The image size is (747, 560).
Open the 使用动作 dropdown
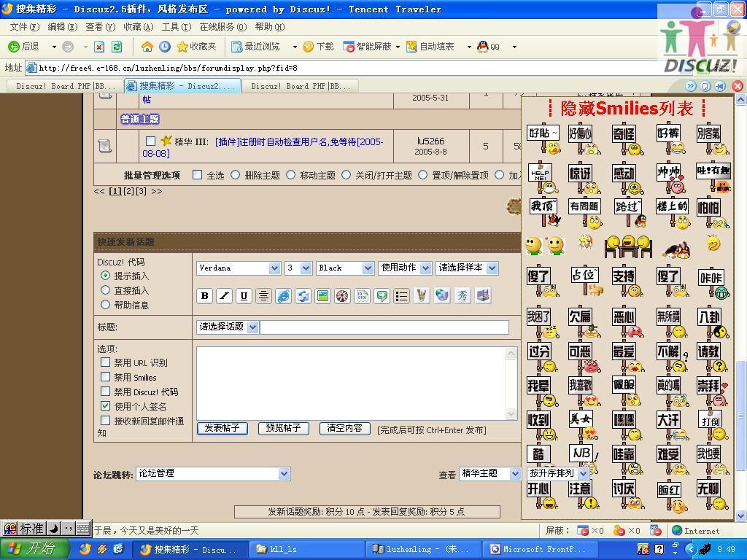click(405, 268)
